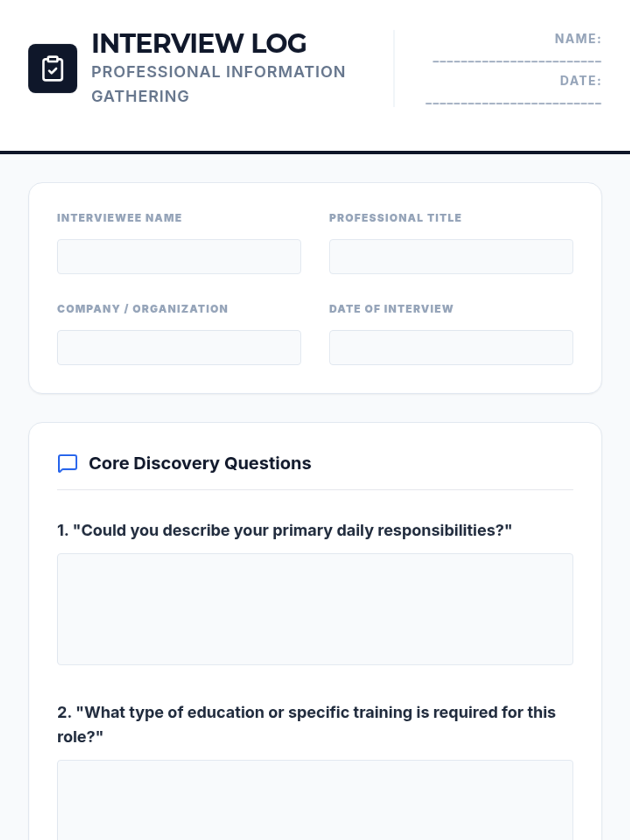This screenshot has width=630, height=840.
Task: Click question 1 about primary daily responsibilities
Action: [284, 531]
